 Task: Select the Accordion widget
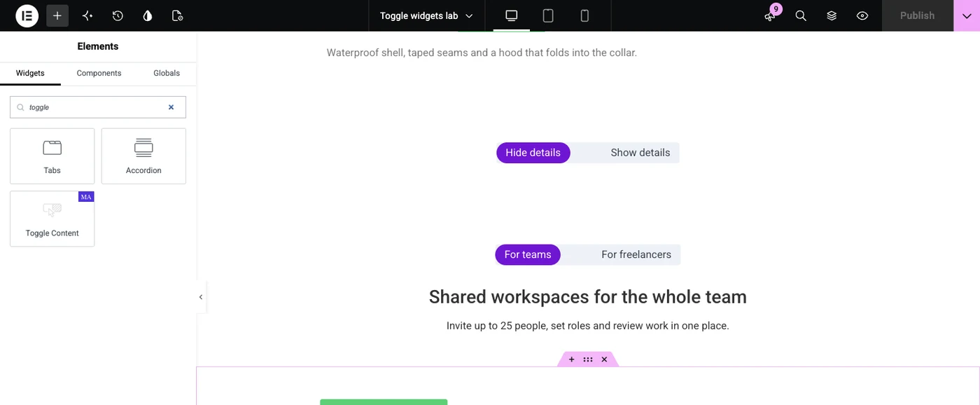pos(143,156)
